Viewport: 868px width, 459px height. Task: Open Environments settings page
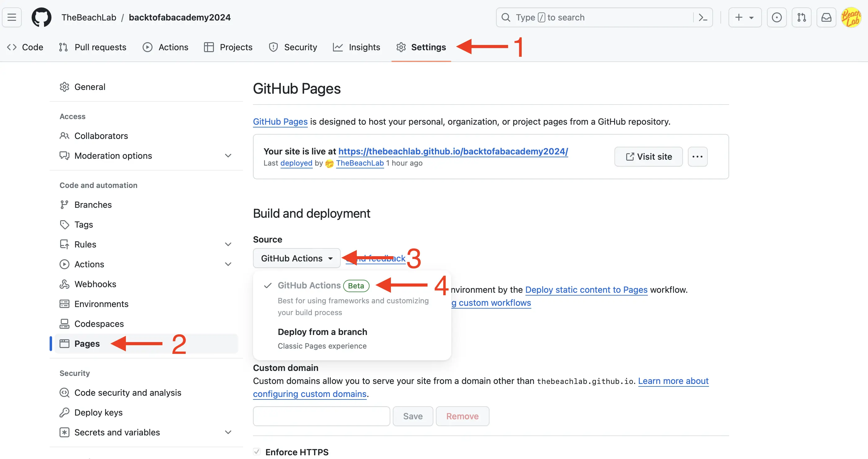pos(146,304)
